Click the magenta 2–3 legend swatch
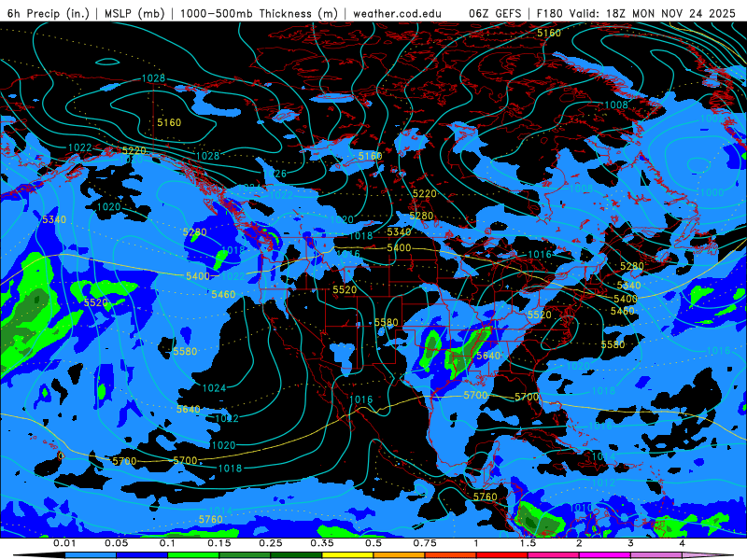747x560 pixels. [x=604, y=555]
